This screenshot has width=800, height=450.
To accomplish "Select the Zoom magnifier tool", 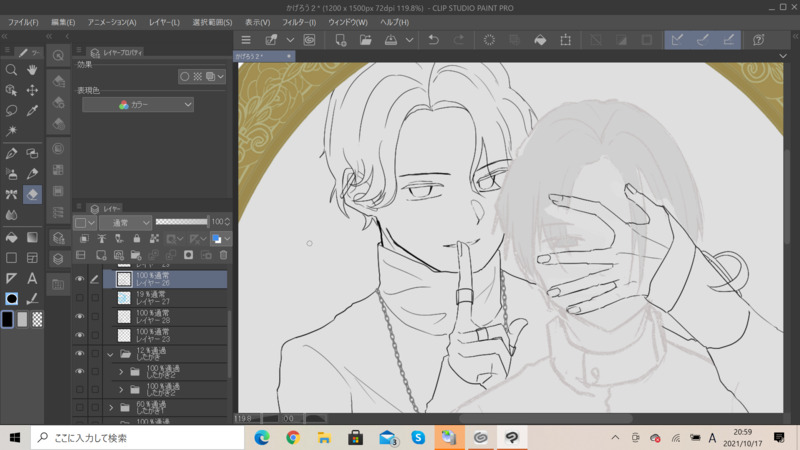I will tap(11, 70).
